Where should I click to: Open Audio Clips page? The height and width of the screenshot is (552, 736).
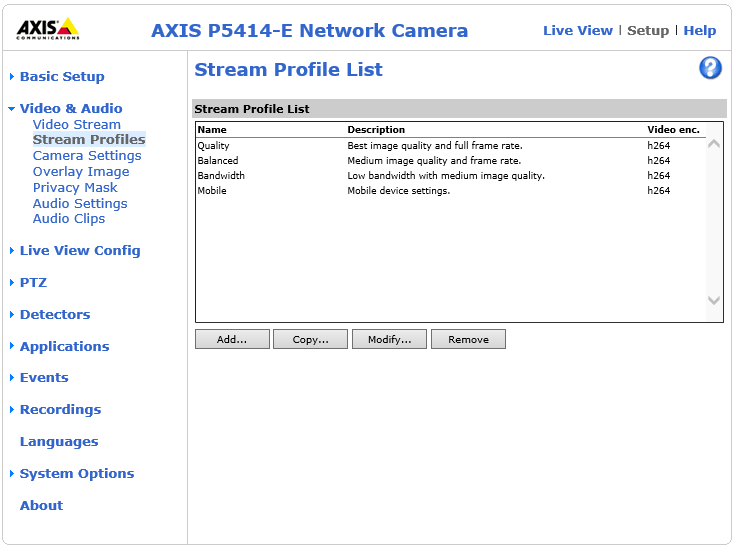(69, 219)
